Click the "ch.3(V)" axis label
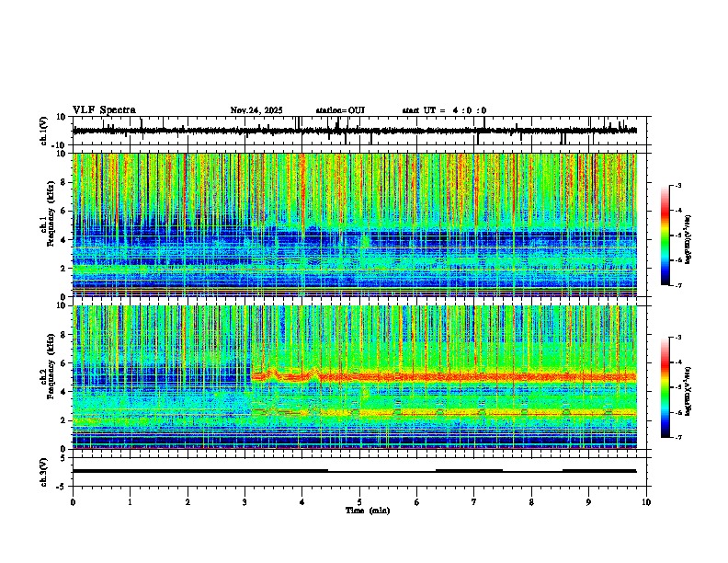Viewport: 728px width, 563px height. [44, 472]
